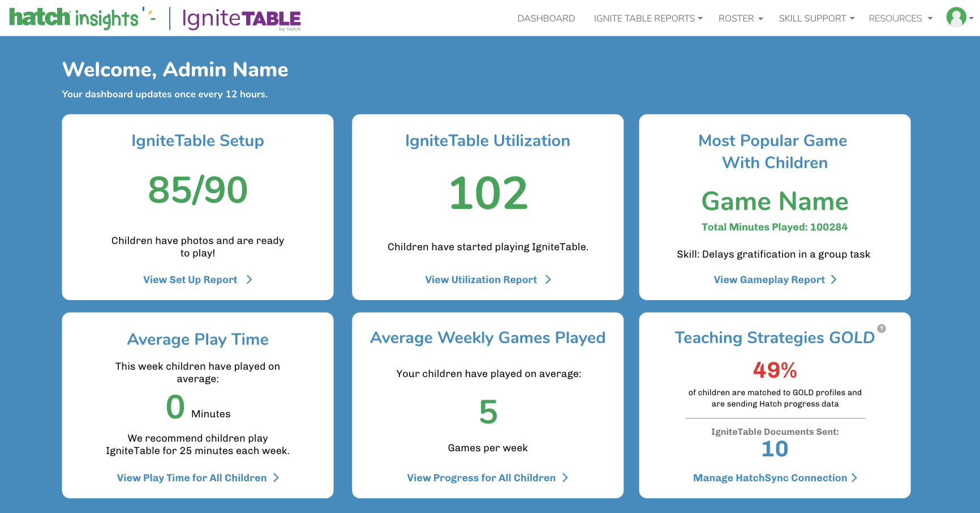
Task: Click the dashboard updates every 12 hours note
Action: (x=165, y=94)
